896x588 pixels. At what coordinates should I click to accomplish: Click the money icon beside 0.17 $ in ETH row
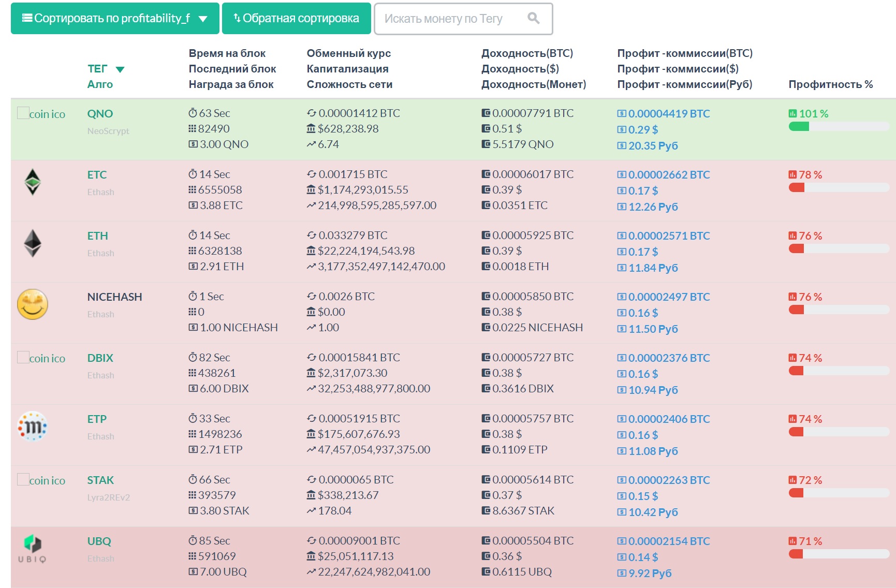click(622, 252)
